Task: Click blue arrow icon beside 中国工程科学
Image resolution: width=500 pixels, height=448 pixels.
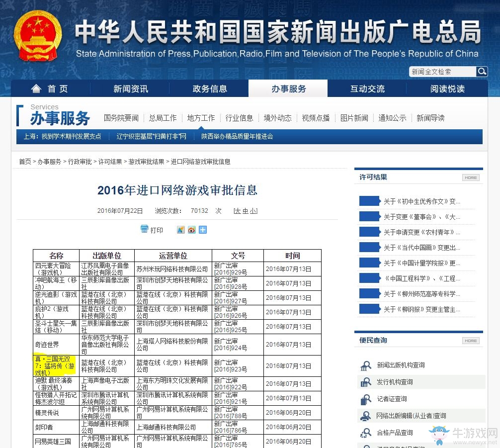Action: point(370,278)
